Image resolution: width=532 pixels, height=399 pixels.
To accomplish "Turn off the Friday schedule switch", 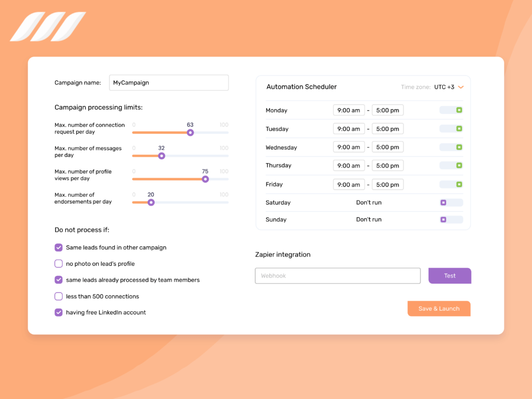I will [451, 184].
